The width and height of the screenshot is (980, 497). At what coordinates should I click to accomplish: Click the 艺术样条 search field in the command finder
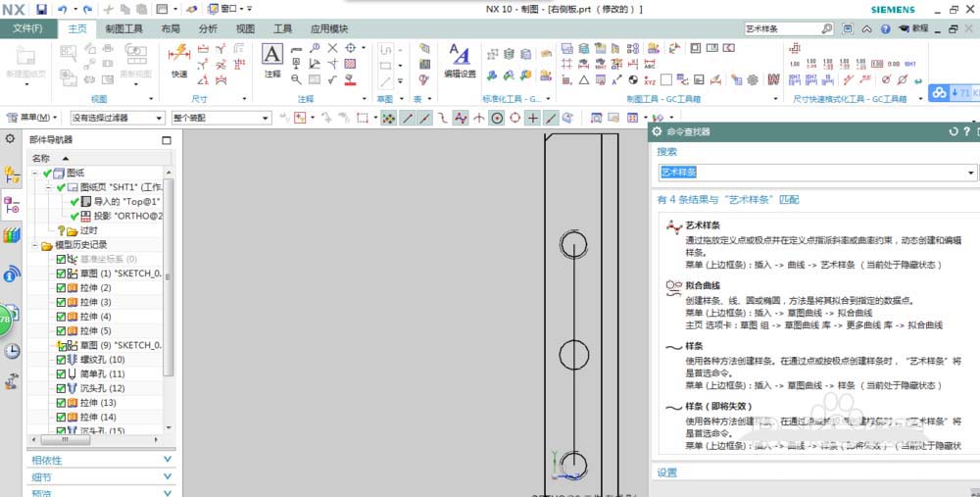click(811, 173)
